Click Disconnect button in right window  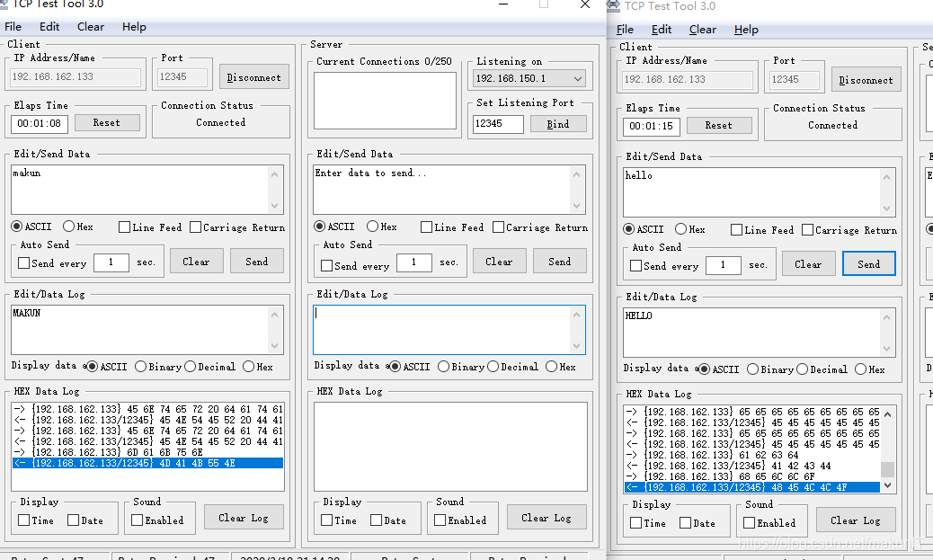(x=866, y=80)
